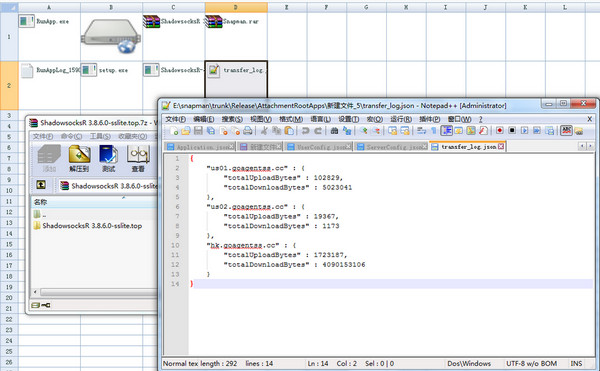Click the Open file folder icon
Screen dimensions: 600x371
tap(186, 131)
